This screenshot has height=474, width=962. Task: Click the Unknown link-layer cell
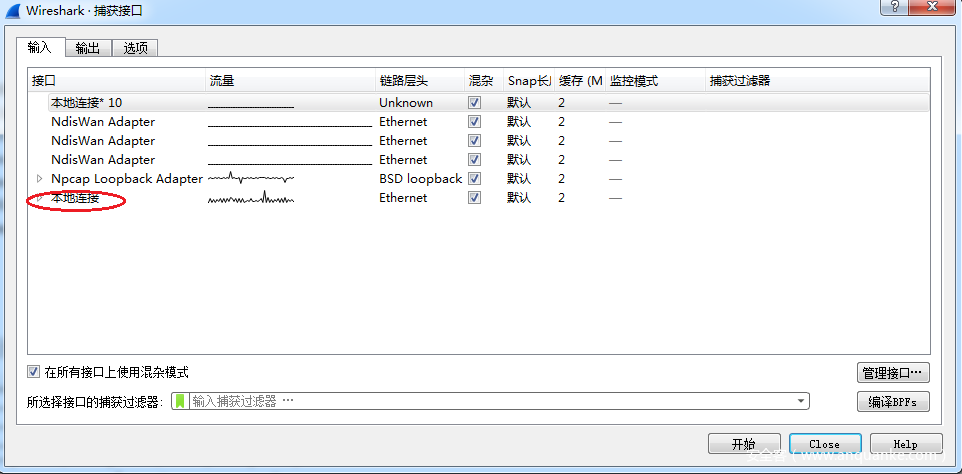pos(406,102)
